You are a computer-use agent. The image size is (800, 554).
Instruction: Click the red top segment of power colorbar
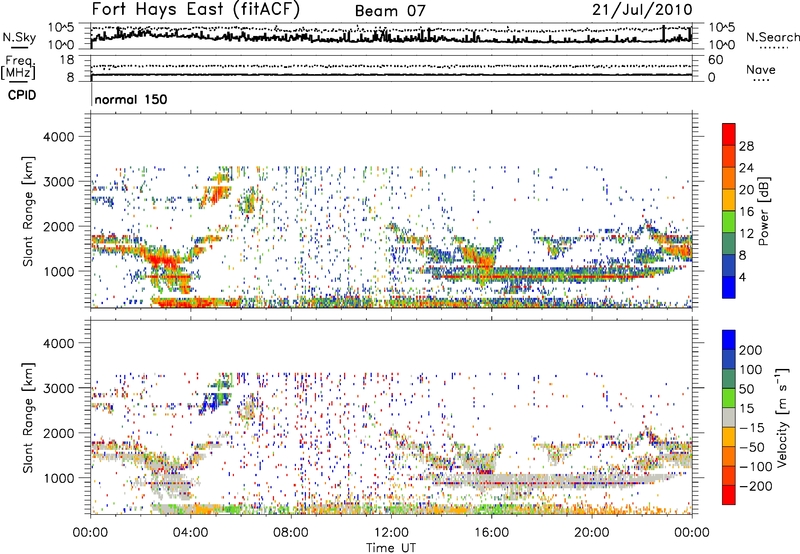(x=729, y=133)
